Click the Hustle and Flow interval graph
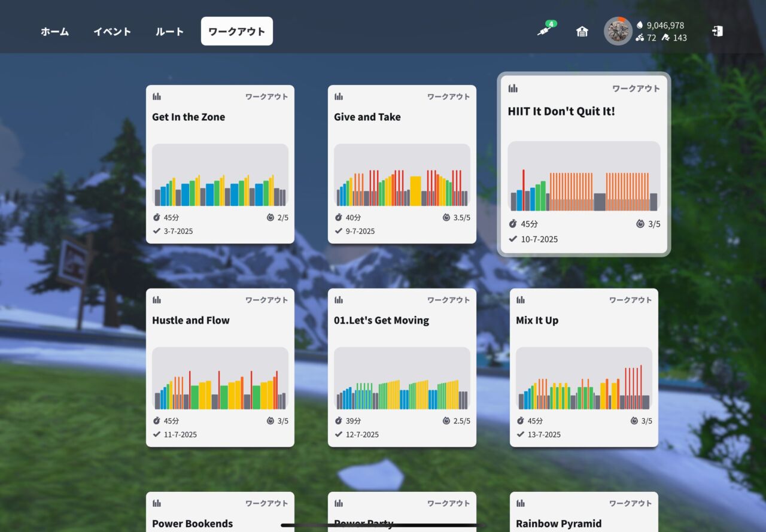Image resolution: width=766 pixels, height=532 pixels. point(220,378)
